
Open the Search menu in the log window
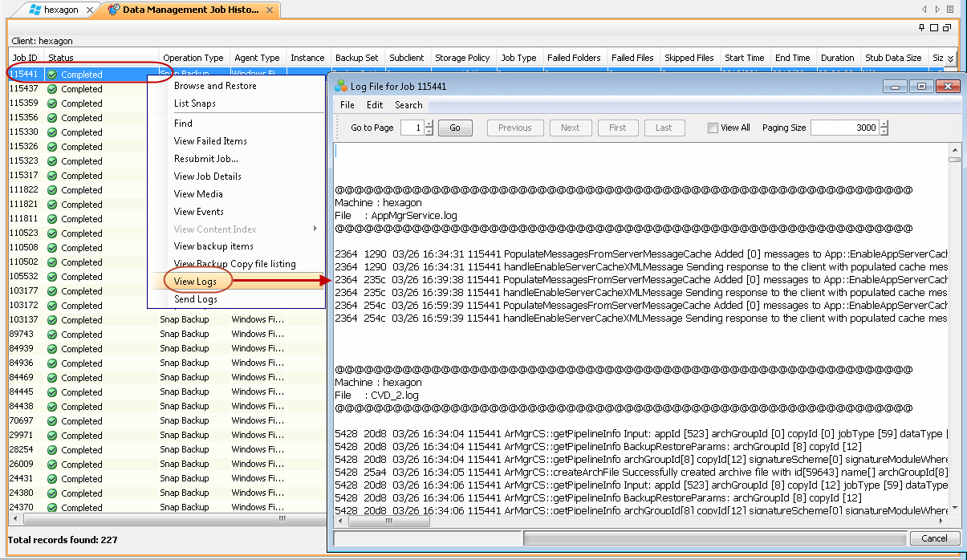[408, 104]
